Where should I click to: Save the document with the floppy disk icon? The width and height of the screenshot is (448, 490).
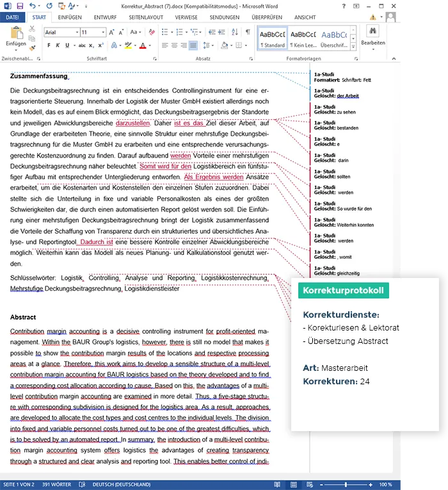click(20, 6)
